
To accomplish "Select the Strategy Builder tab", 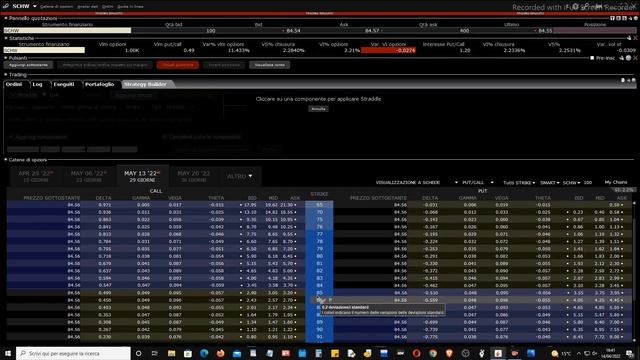I will tap(146, 84).
